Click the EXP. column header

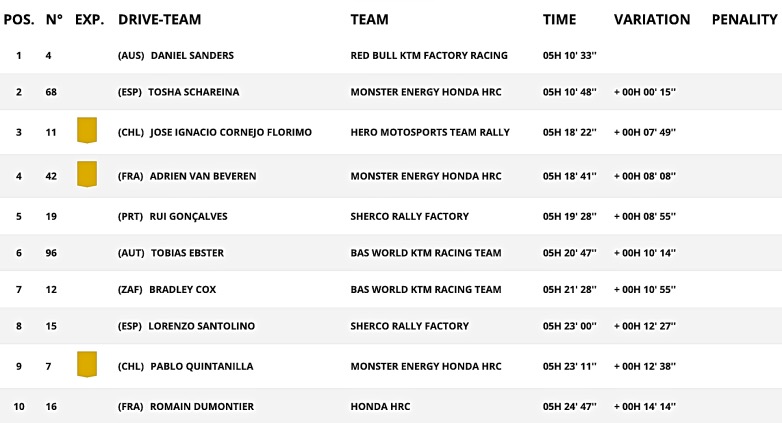click(x=90, y=20)
